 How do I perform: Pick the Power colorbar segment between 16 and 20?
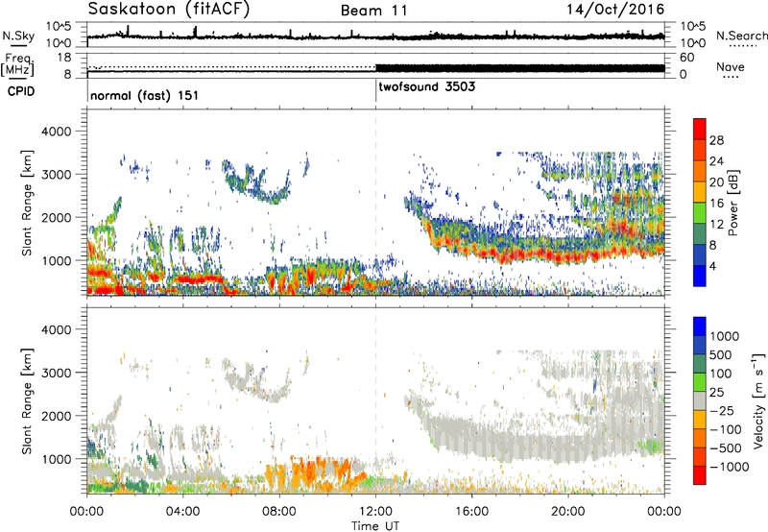point(700,192)
